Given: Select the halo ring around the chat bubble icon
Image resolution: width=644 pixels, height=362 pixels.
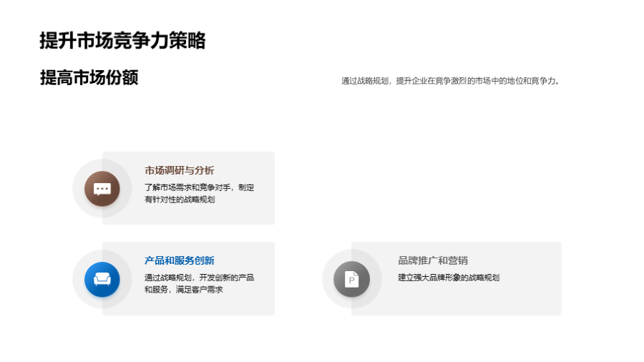Looking at the screenshot, I should click(78, 189).
